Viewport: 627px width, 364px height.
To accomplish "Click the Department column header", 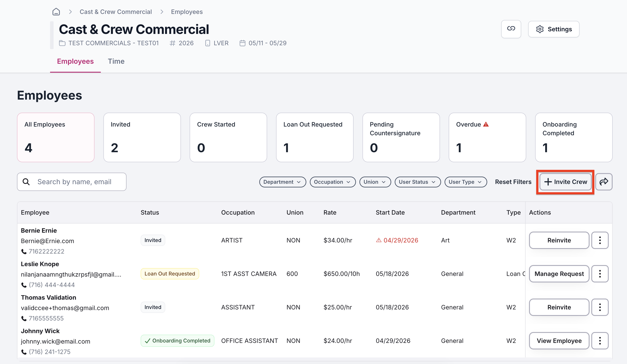I will click(458, 212).
